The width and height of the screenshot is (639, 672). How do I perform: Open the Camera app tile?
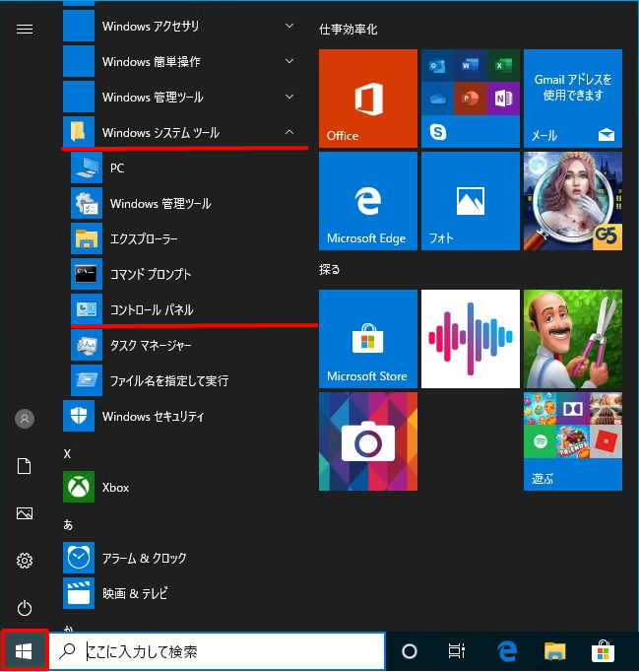(x=368, y=441)
